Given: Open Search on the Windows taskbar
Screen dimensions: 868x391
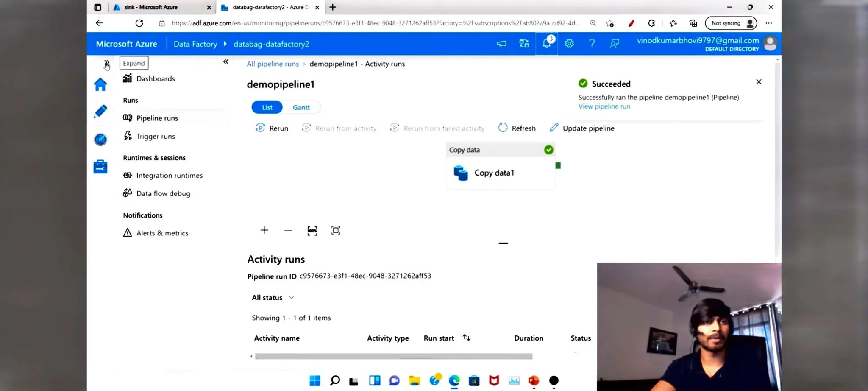Looking at the screenshot, I should pos(335,380).
